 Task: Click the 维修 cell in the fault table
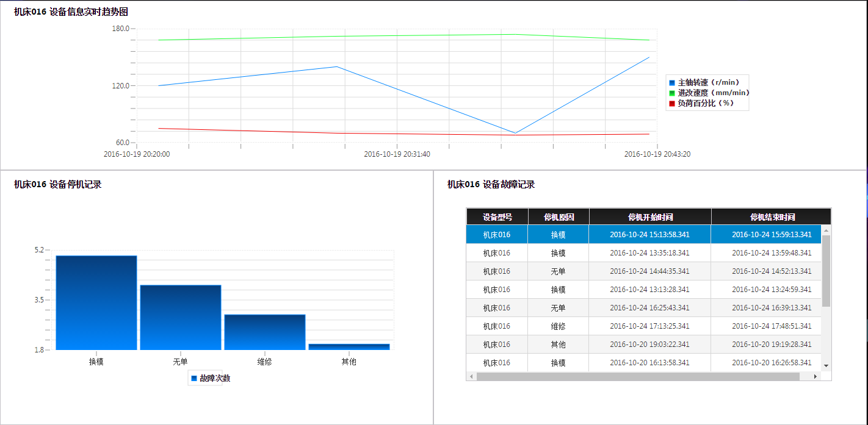click(x=558, y=326)
